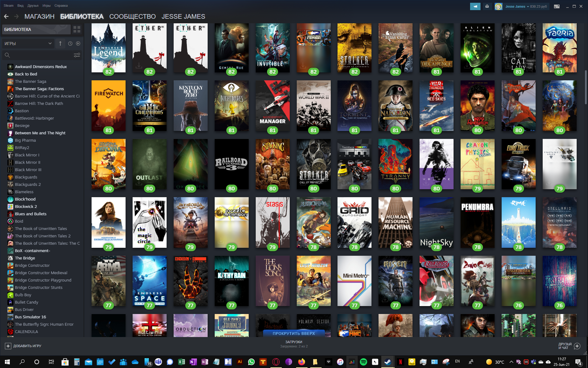Open the Steam menu
Image resolution: width=588 pixels, height=368 pixels.
[x=9, y=6]
